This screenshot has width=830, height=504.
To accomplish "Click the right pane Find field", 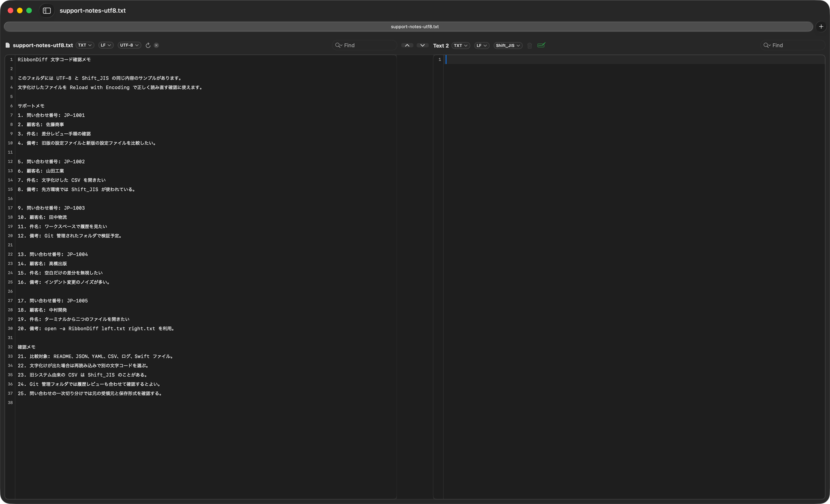I will pos(793,45).
